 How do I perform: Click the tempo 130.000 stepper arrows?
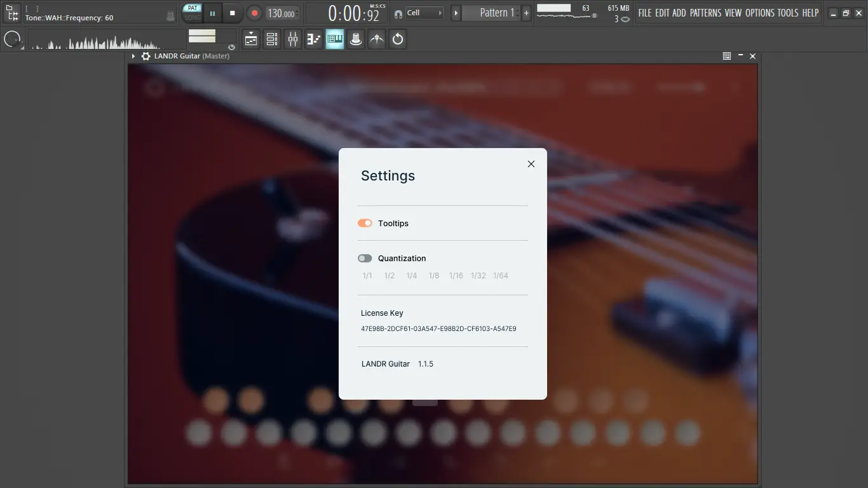(x=298, y=13)
